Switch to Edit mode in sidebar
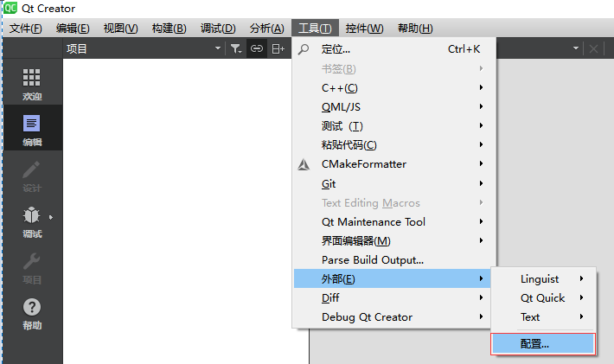Viewport: 614px width, 364px height. pos(32,130)
